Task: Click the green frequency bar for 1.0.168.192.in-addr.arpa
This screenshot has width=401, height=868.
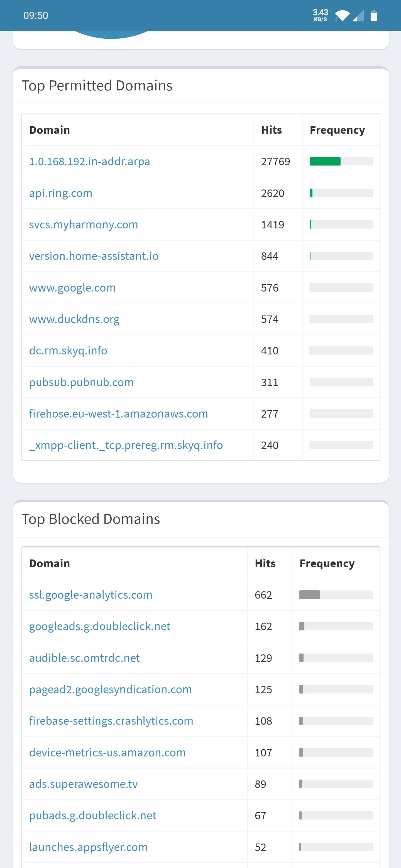Action: 325,161
